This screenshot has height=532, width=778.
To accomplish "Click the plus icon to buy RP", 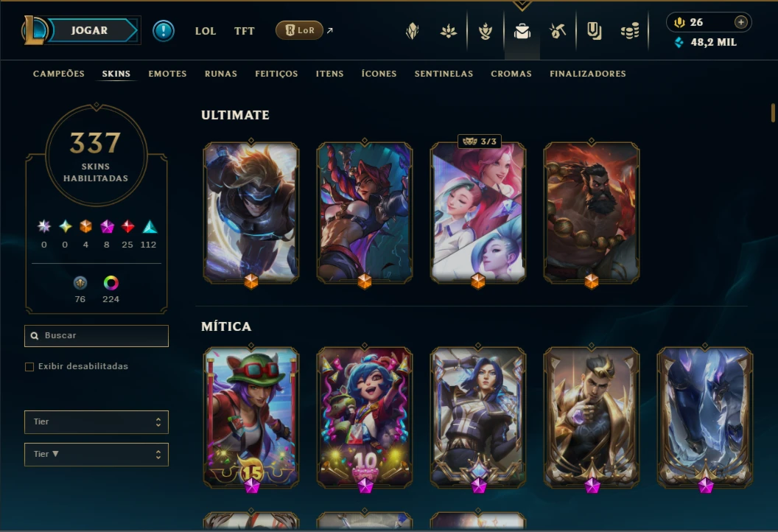I will [740, 22].
